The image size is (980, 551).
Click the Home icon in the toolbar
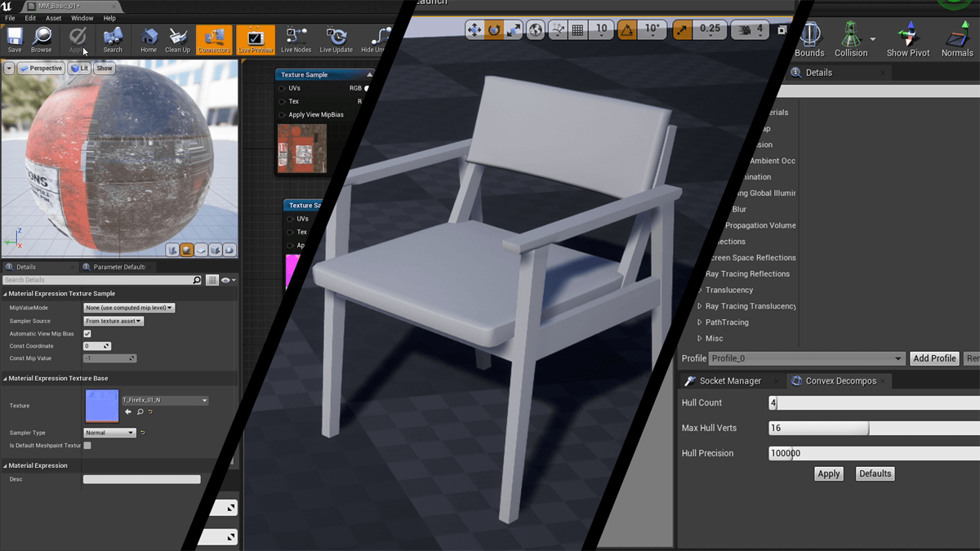(149, 38)
